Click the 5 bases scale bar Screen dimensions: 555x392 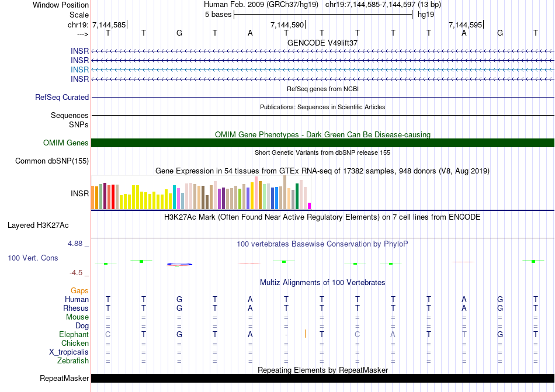coord(322,15)
